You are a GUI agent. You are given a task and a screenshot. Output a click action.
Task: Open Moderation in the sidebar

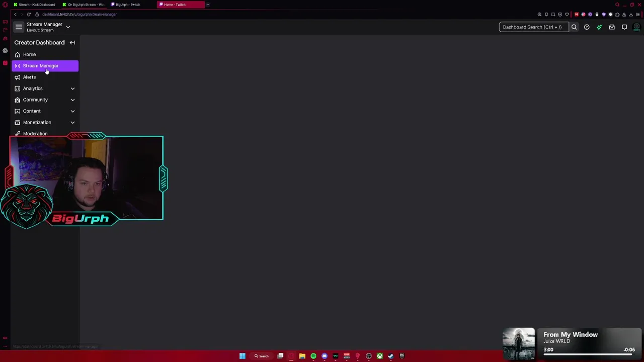tap(45, 133)
